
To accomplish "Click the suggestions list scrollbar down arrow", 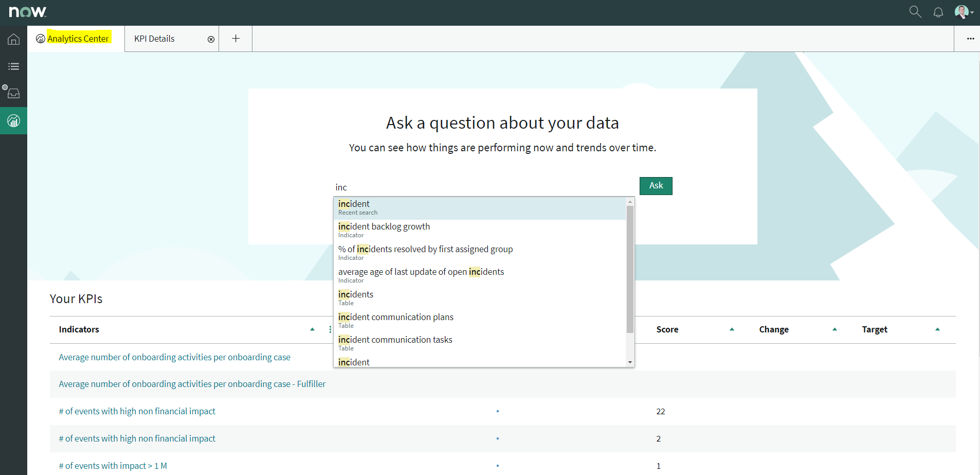I will pyautogui.click(x=630, y=362).
